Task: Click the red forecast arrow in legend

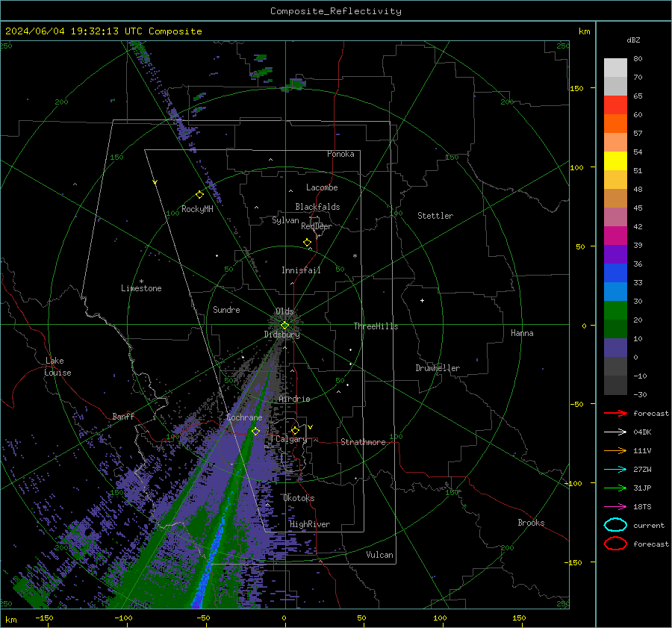Action: click(x=615, y=413)
